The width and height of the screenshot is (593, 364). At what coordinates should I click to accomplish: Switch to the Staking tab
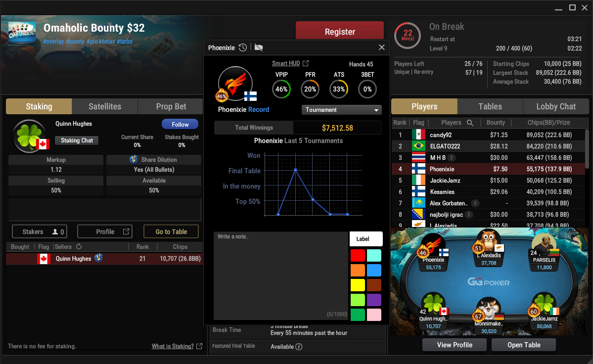click(x=39, y=107)
